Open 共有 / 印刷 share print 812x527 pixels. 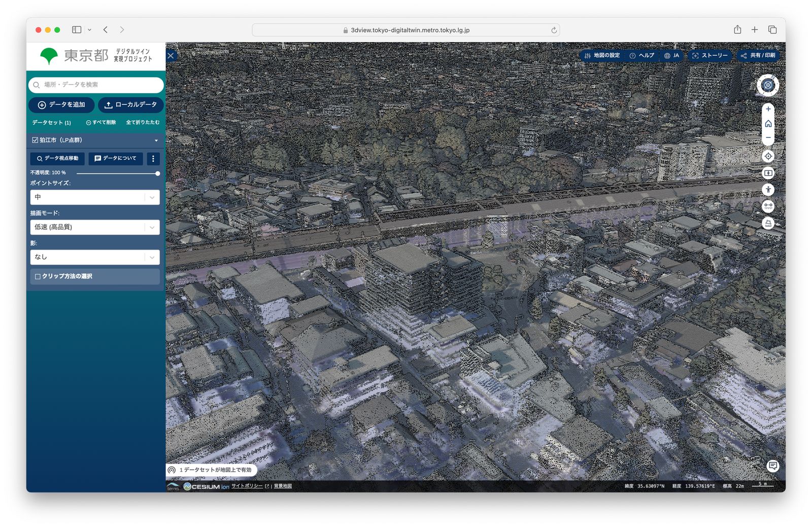(758, 56)
